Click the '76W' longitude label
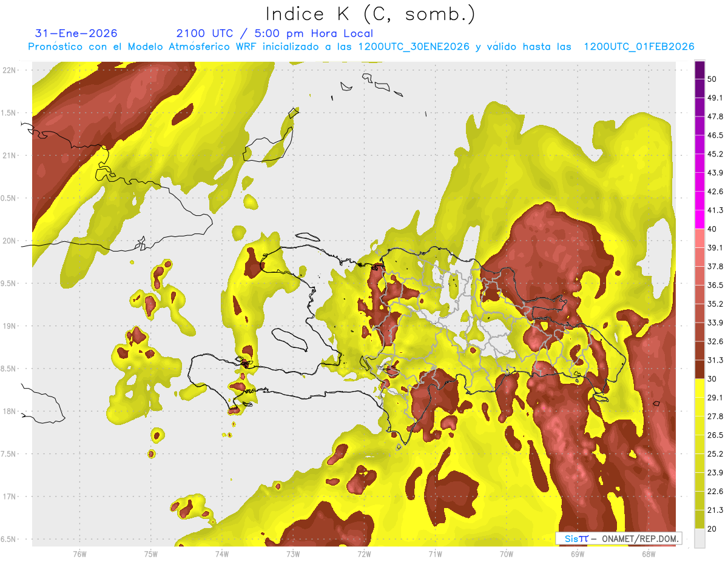728x562 pixels. 79,553
